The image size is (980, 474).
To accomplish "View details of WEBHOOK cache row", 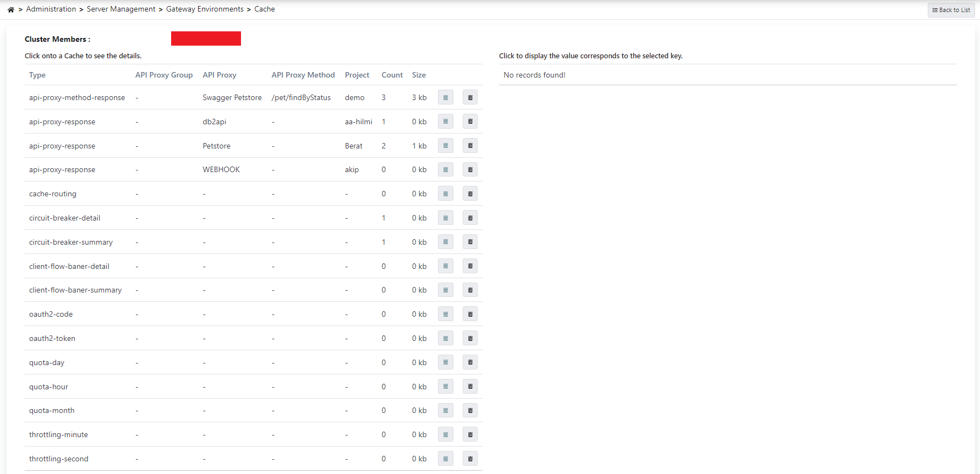I will coord(445,169).
